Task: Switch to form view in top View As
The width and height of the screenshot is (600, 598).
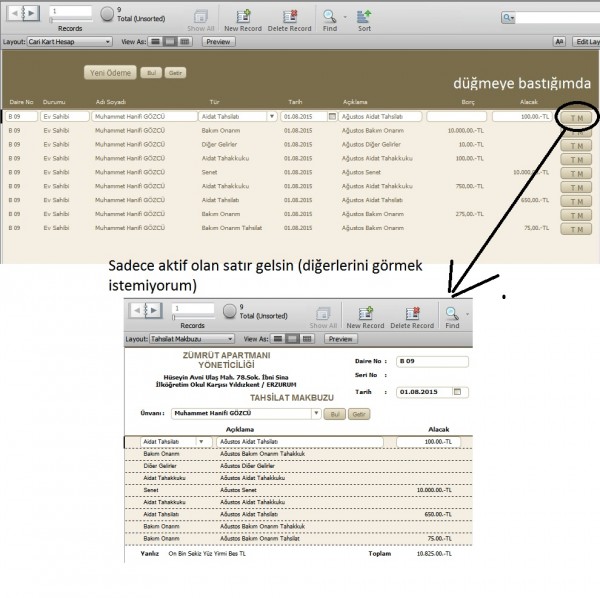Action: click(155, 42)
